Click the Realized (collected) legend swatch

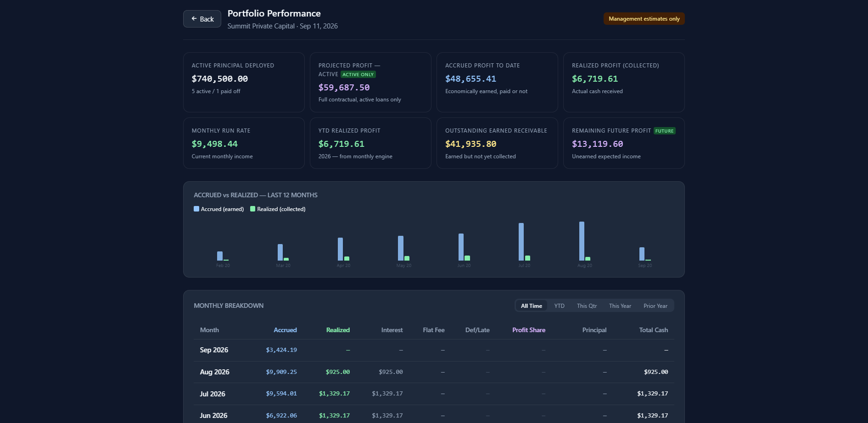coord(252,209)
